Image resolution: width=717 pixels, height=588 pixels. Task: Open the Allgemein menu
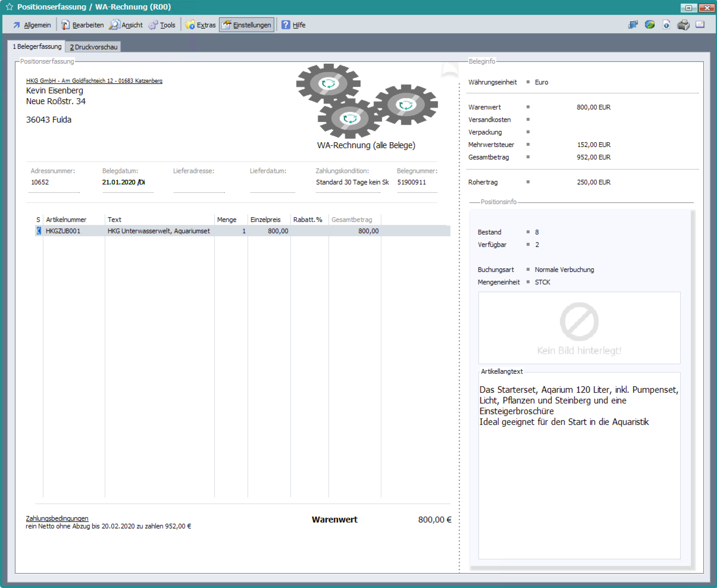click(x=32, y=25)
